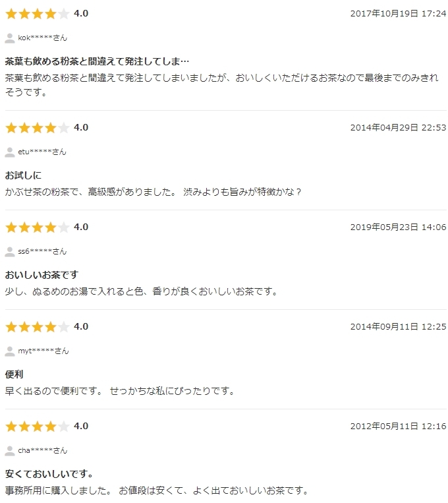The height and width of the screenshot is (503, 448).
Task: Open reviewer name kok*****さん
Action: 42,38
